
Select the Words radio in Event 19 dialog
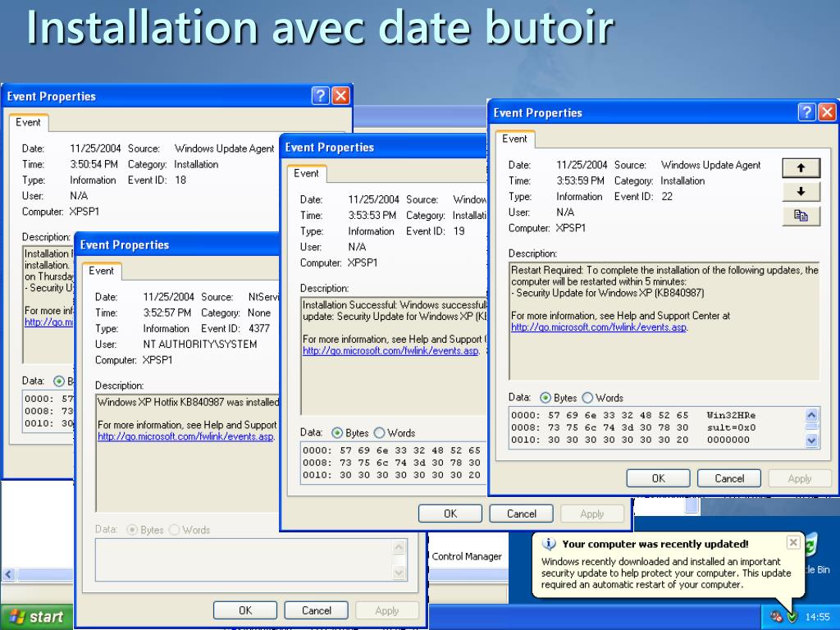[x=380, y=433]
